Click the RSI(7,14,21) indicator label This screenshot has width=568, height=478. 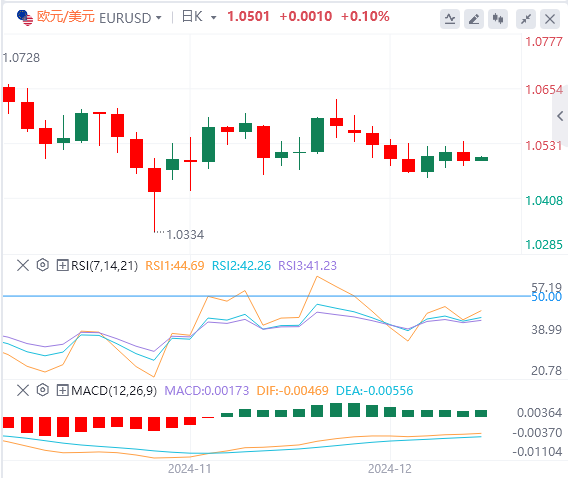coord(104,266)
